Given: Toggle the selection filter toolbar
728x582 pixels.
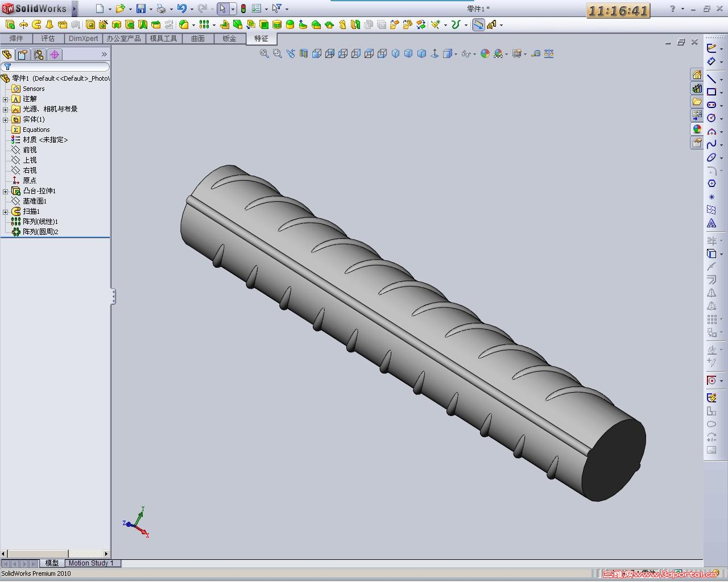Looking at the screenshot, I should pyautogui.click(x=276, y=9).
